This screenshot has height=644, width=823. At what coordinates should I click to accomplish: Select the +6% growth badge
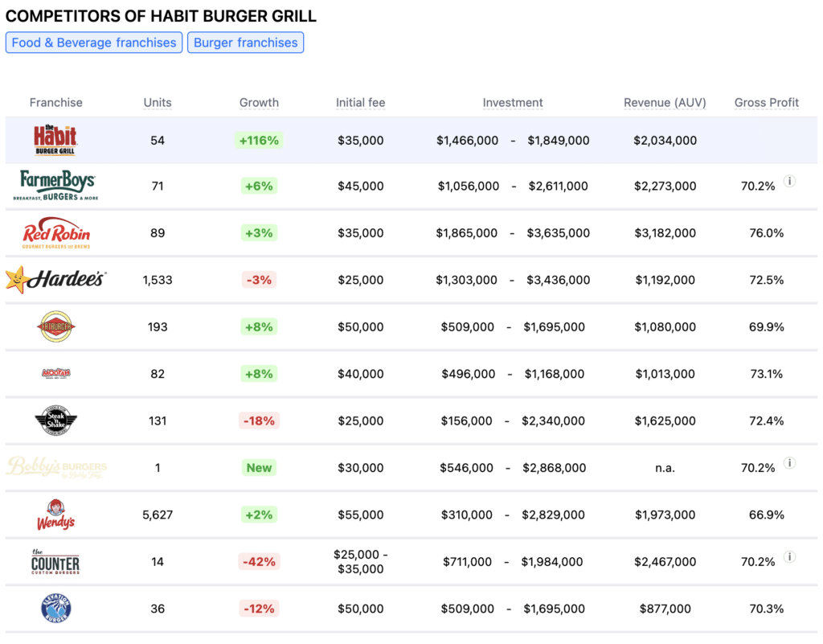pos(259,186)
